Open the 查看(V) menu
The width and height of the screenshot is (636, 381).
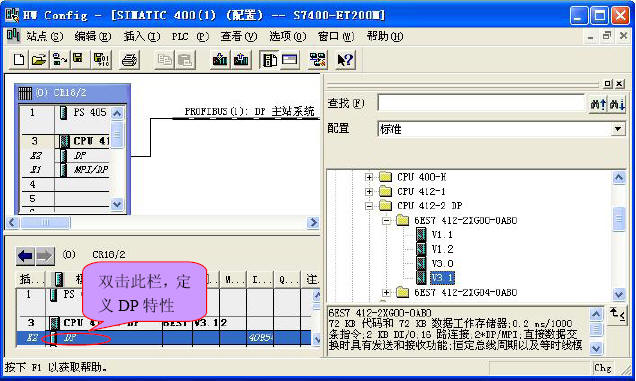pos(238,37)
